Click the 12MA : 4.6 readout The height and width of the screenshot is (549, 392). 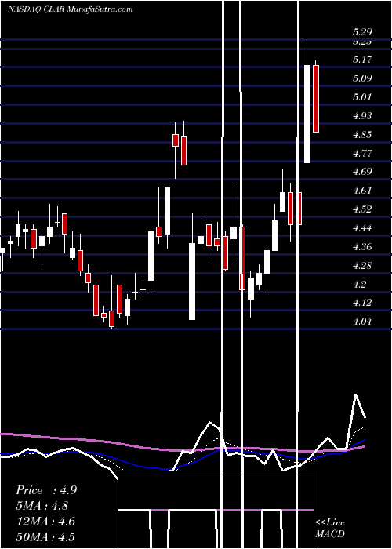[45, 522]
